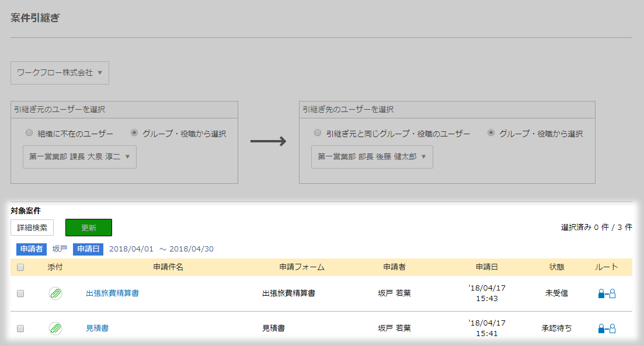Select source グループ・役職から選択 radio button
The image size is (644, 346).
pyautogui.click(x=134, y=132)
